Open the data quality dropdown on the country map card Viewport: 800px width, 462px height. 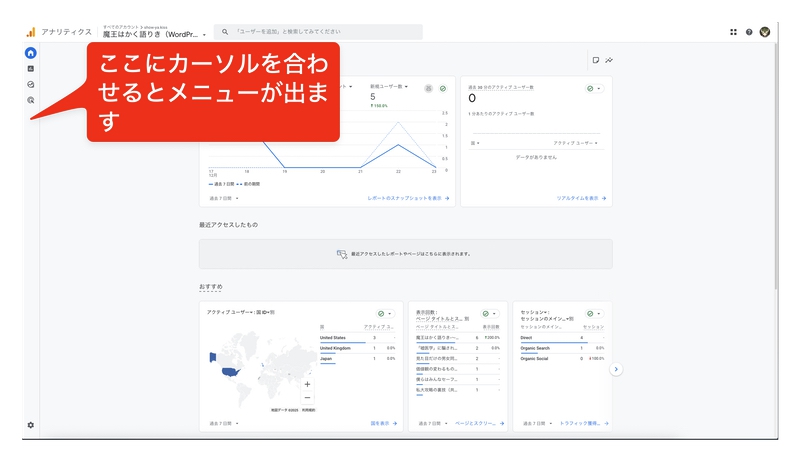(x=385, y=314)
